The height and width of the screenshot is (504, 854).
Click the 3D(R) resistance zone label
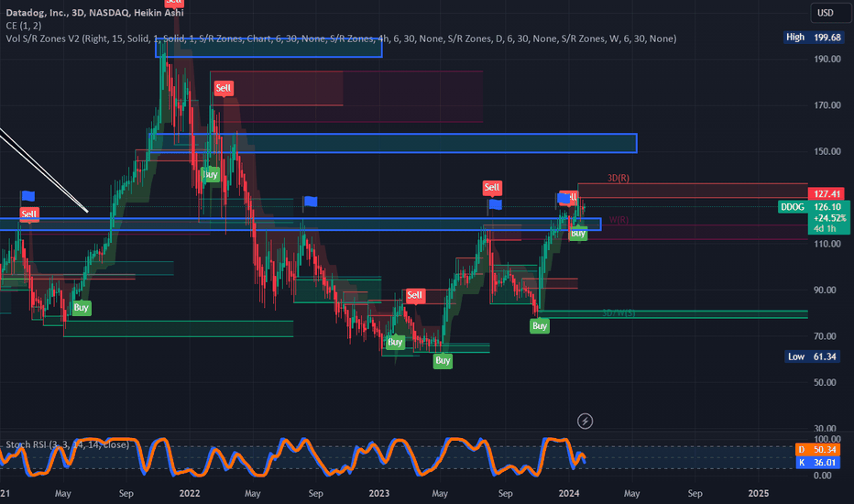[619, 178]
